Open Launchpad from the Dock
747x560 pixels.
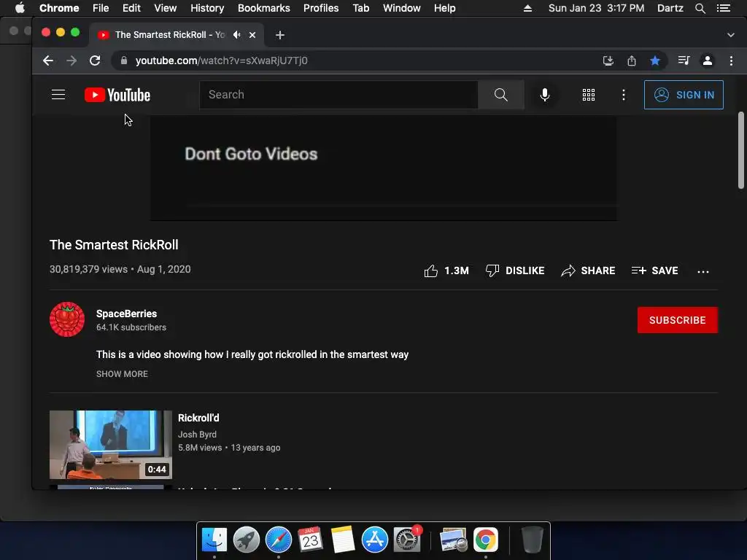[247, 540]
